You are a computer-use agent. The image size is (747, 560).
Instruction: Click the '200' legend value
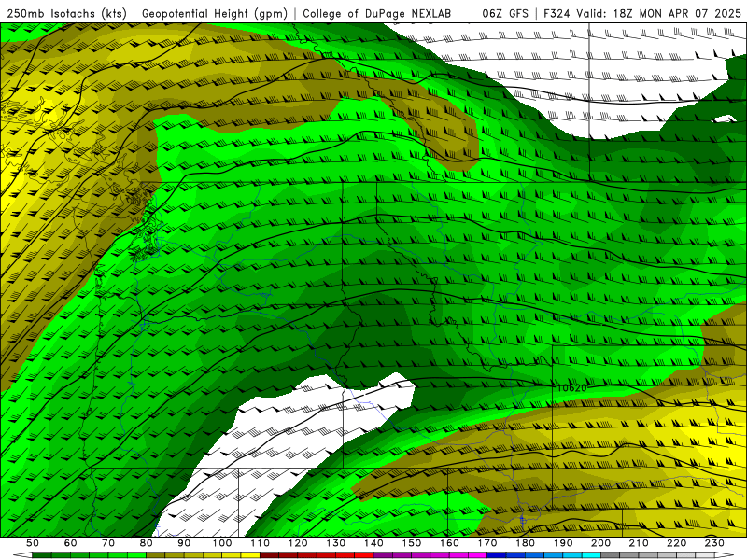[600, 543]
